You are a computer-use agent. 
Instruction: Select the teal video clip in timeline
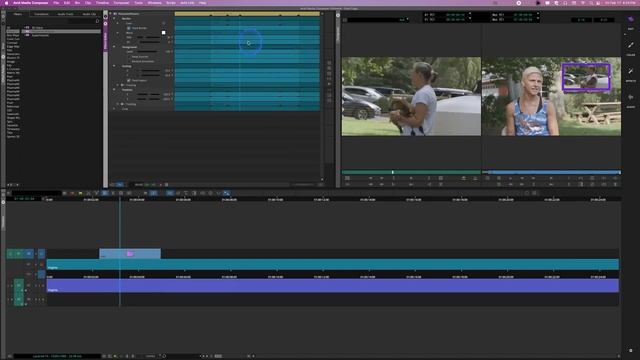pos(333,264)
